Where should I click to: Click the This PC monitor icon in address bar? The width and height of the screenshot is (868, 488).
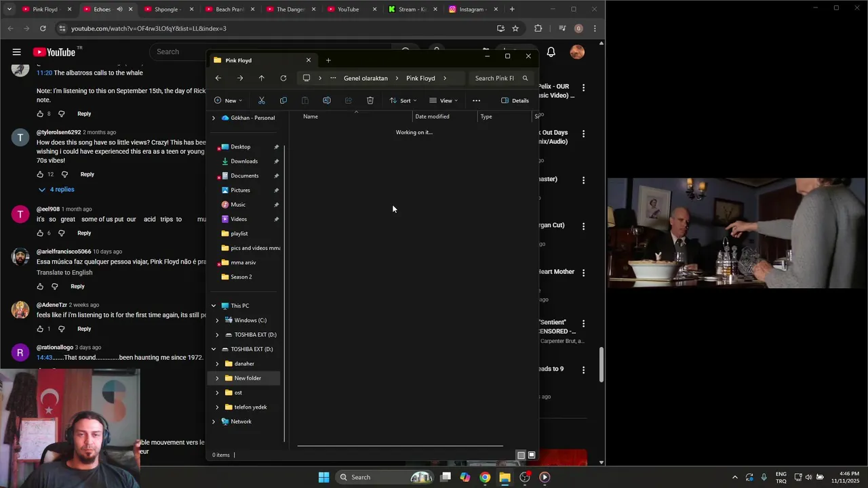click(x=306, y=78)
